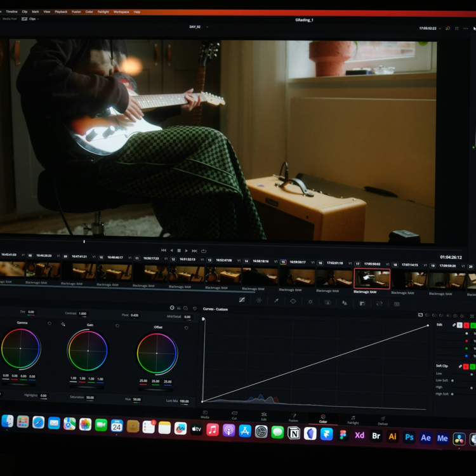This screenshot has height=476, width=476.
Task: Toggle the red channel button in Edit
Action: (x=466, y=325)
